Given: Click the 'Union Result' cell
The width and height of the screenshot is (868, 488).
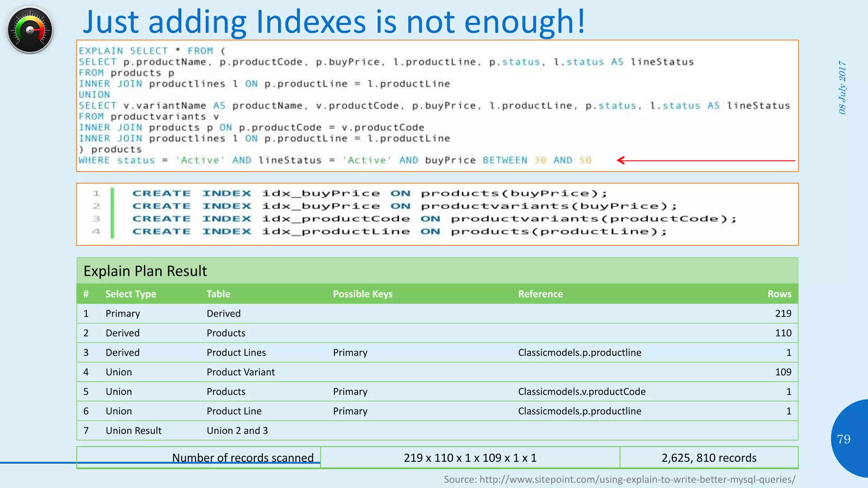Looking at the screenshot, I should coord(134,430).
